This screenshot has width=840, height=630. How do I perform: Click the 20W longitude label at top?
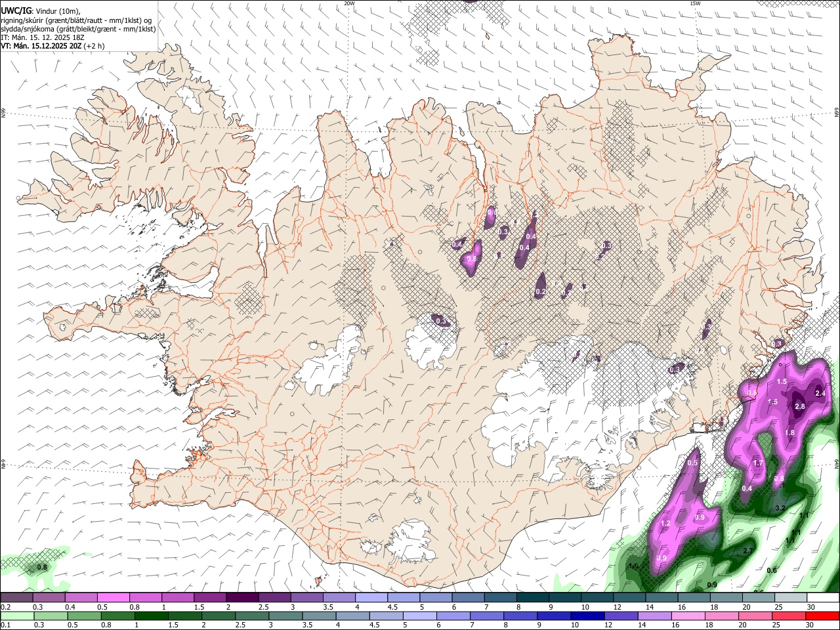pyautogui.click(x=350, y=3)
